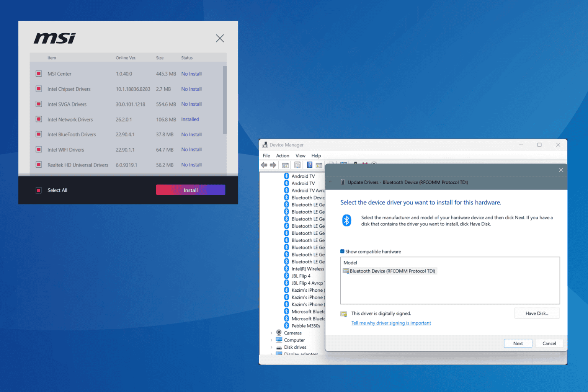
Task: Click No Install status for MSI Center
Action: 191,74
